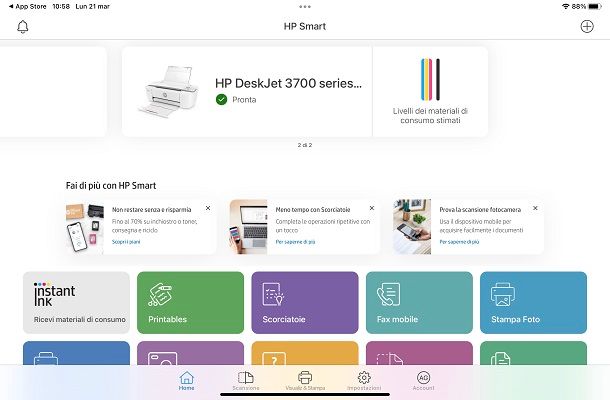Click the '2 di 2' page indicator
This screenshot has height=400, width=610.
(305, 145)
